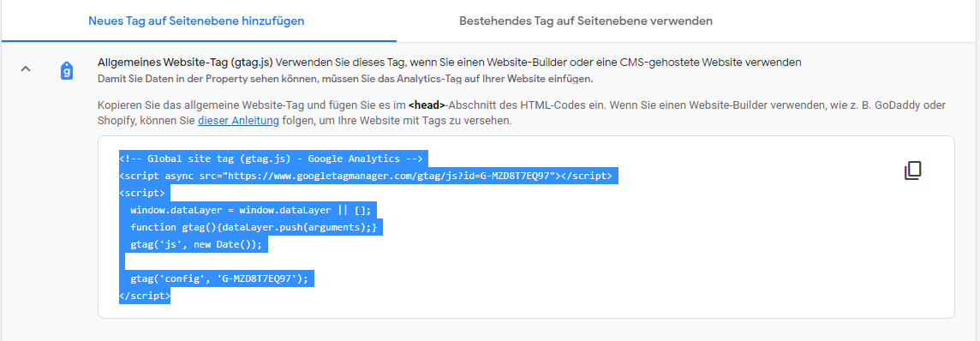Click the bold <head> text in instructions
The image size is (980, 341).
(x=427, y=105)
